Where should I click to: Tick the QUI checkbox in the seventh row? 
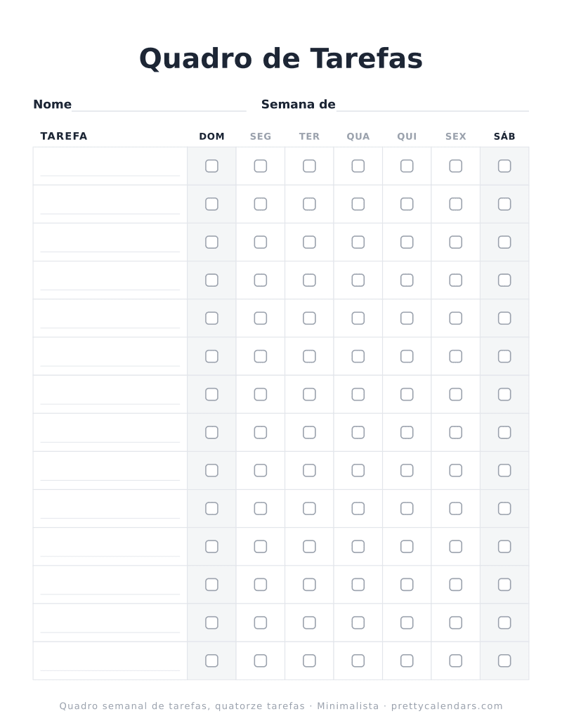coord(407,395)
